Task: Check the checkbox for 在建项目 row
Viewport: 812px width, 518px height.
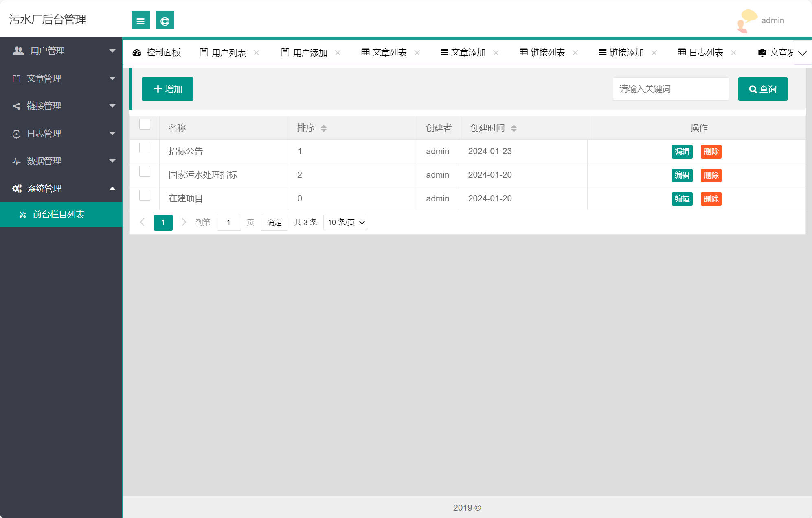Action: (145, 195)
